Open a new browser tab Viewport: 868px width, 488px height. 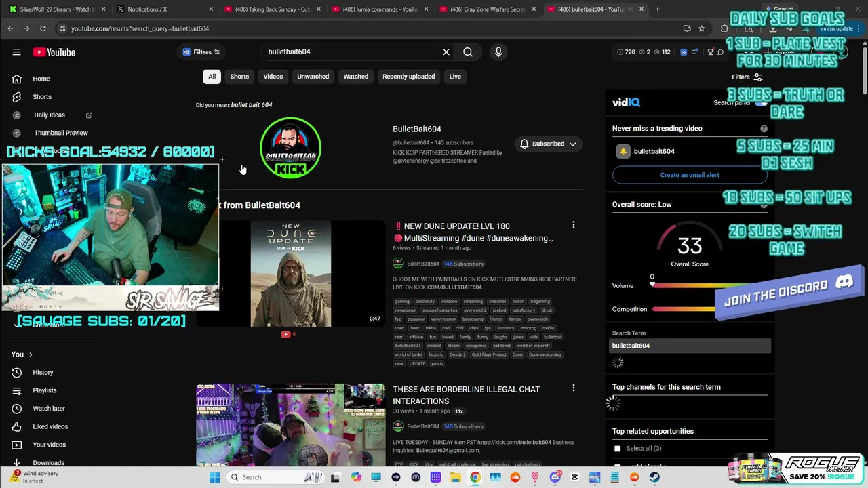[x=657, y=9]
